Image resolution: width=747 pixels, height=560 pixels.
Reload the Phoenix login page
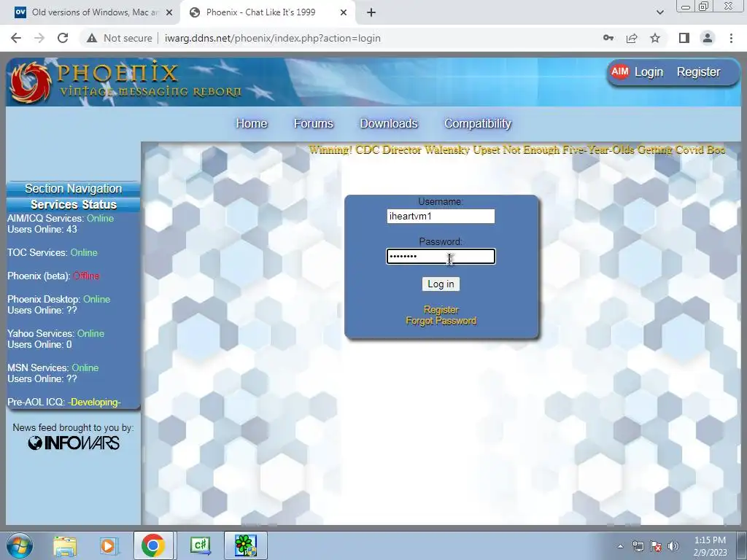(x=63, y=38)
